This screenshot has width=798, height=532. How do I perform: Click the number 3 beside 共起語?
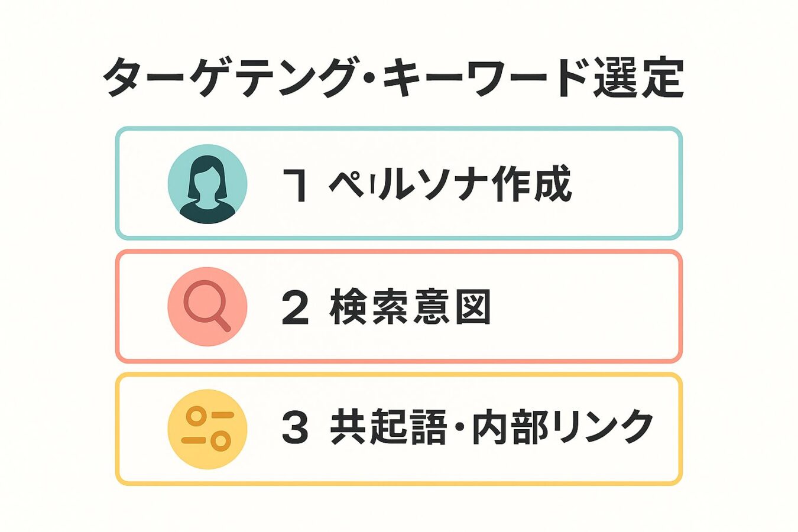tap(296, 429)
